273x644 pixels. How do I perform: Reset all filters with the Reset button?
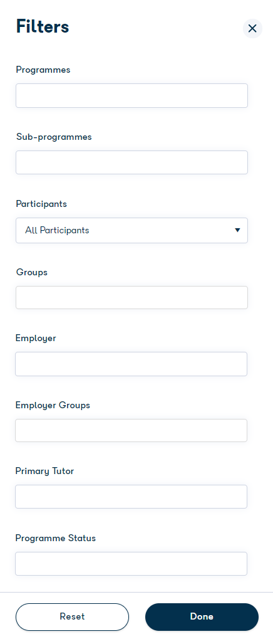(x=72, y=616)
